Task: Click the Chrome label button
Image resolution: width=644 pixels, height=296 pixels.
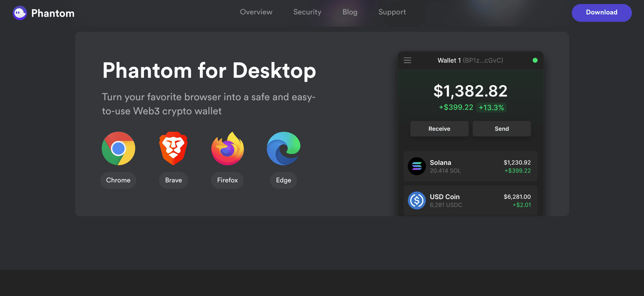Action: (x=118, y=180)
